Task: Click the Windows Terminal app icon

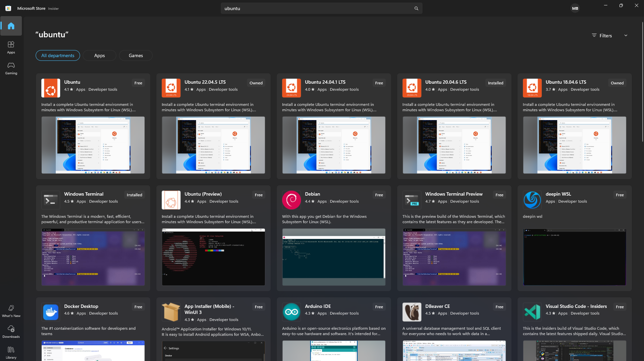Action: [x=51, y=200]
